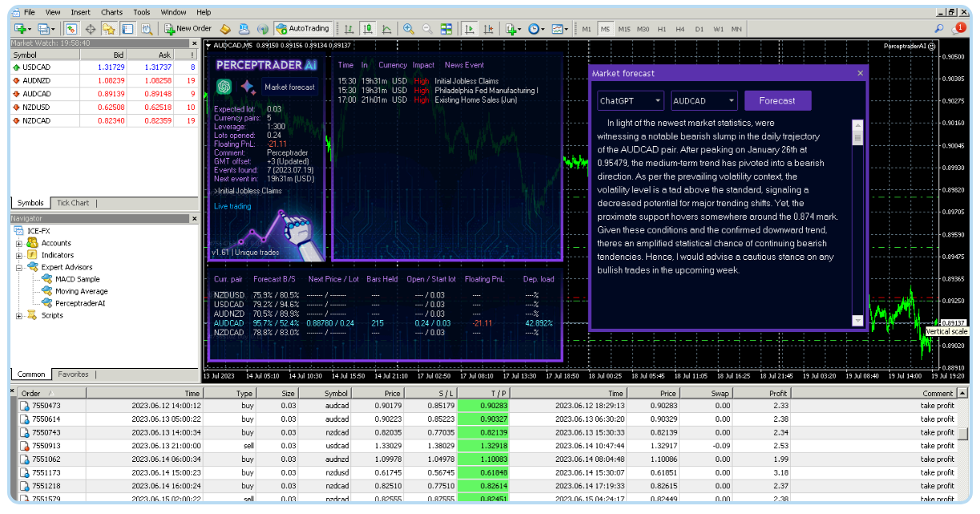Expand the Indicators tree node
Image resolution: width=980 pixels, height=514 pixels.
pyautogui.click(x=19, y=255)
